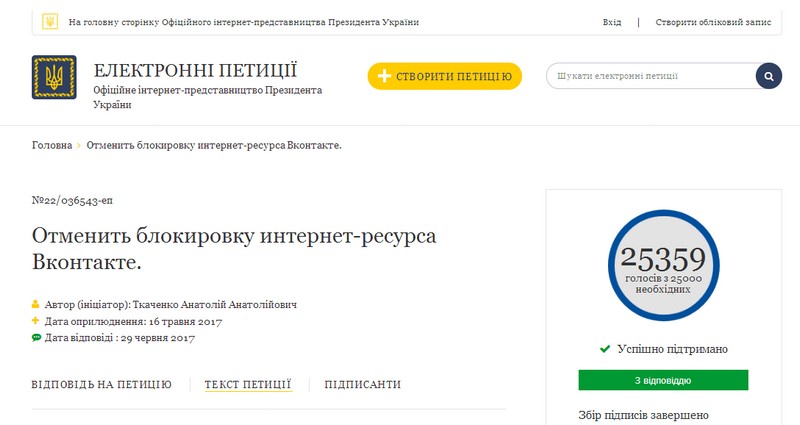Click the green checkmark beside Успішно підтримано

605,349
